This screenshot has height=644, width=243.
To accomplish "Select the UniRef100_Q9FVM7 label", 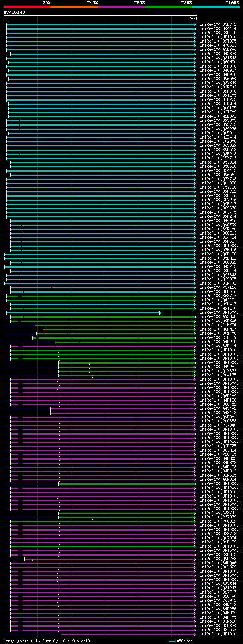I will [218, 204].
